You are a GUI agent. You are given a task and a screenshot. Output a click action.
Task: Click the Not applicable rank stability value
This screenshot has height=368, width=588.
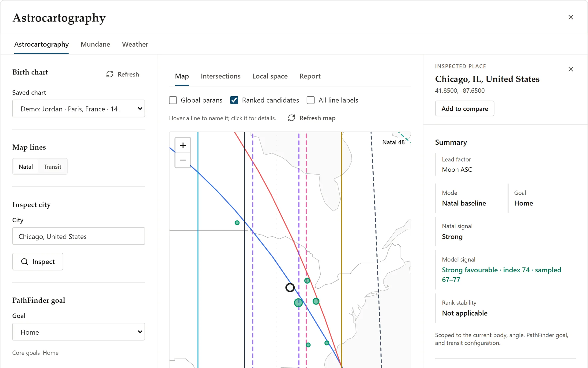coord(465,313)
